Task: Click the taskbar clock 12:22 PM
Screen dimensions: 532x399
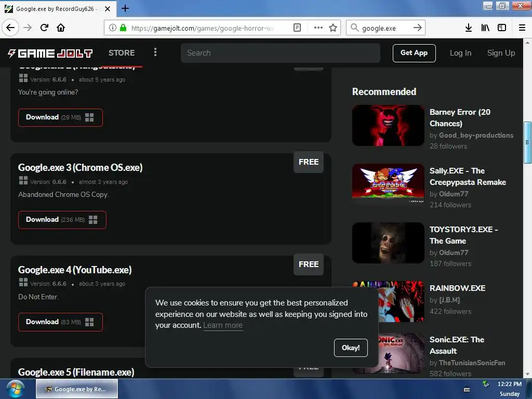Action: (509, 384)
